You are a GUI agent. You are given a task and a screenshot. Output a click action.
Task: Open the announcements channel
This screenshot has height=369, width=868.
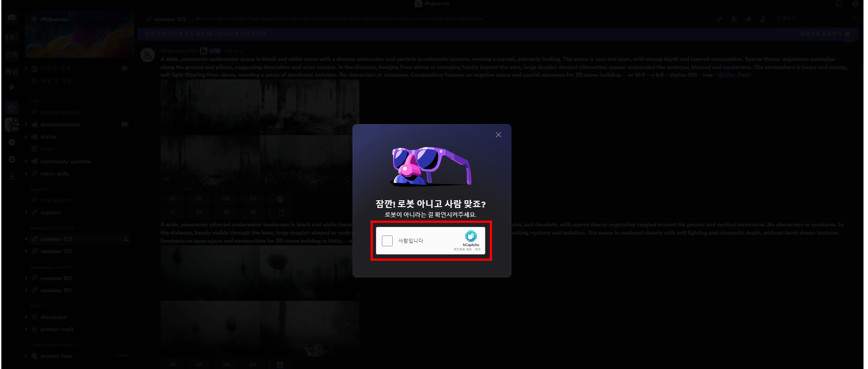(x=79, y=125)
